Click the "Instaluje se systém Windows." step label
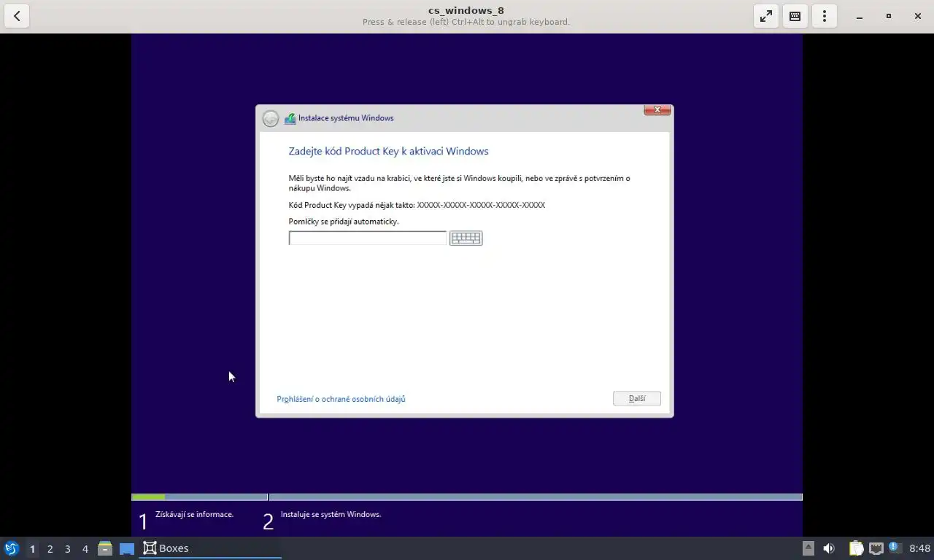Image resolution: width=934 pixels, height=560 pixels. click(331, 514)
